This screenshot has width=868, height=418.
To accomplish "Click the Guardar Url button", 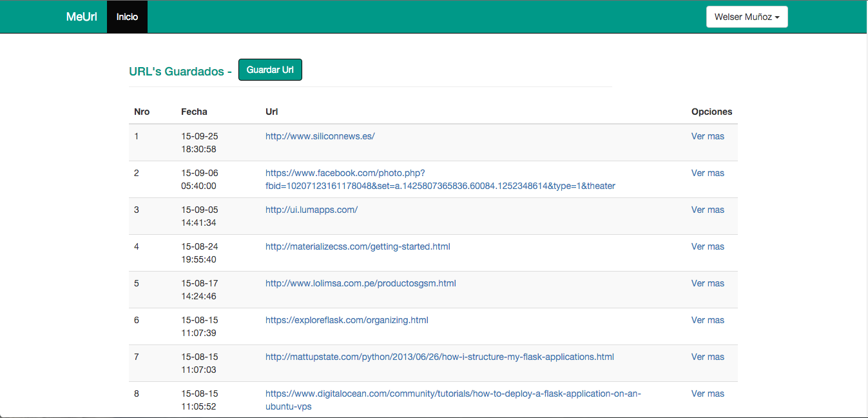I will [x=270, y=70].
